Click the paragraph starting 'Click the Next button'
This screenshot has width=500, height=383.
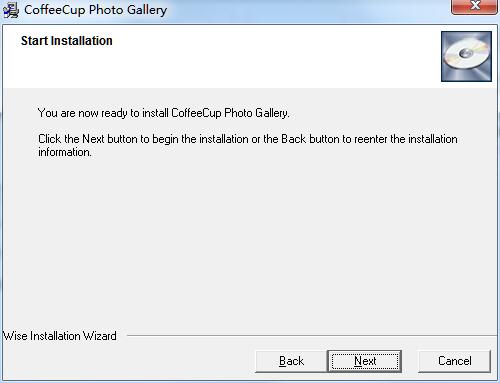coord(248,145)
